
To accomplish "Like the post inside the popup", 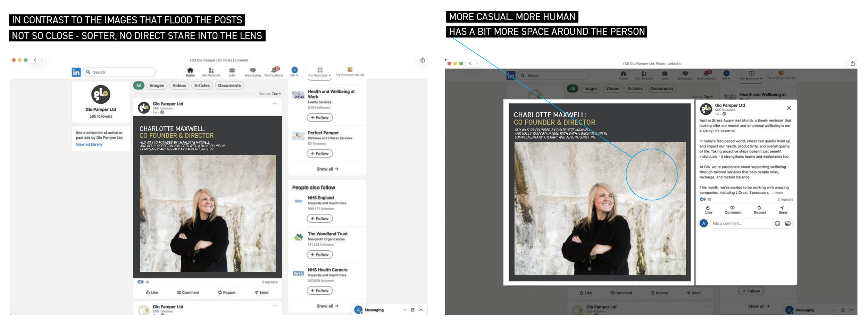I will (x=708, y=210).
